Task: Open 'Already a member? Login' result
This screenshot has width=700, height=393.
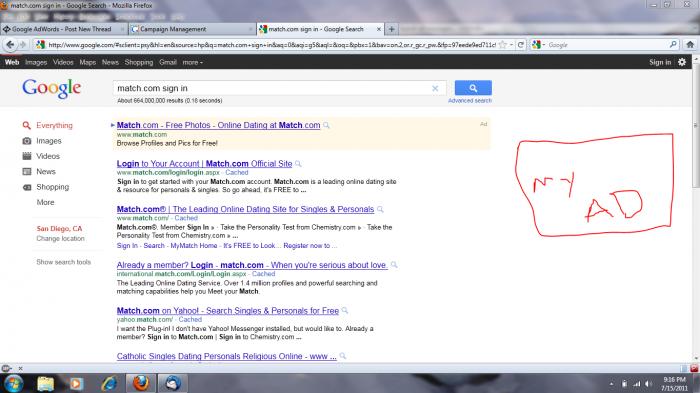Action: click(252, 265)
